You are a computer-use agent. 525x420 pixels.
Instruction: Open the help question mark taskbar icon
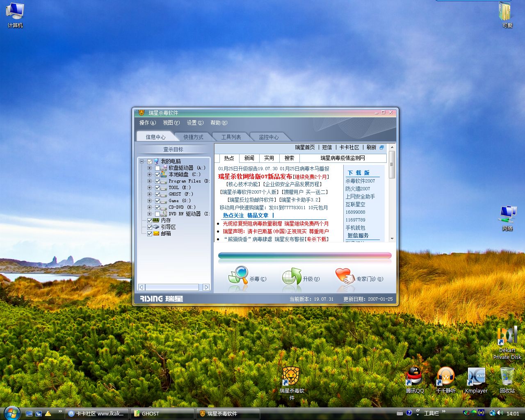tap(409, 413)
